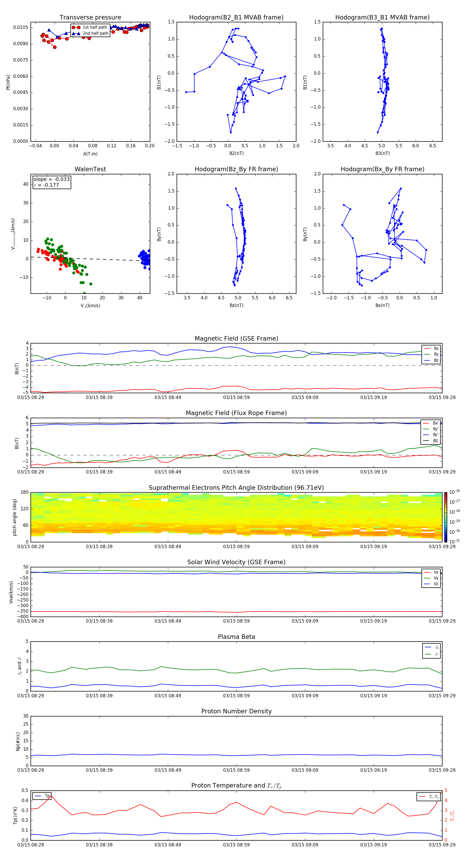Viewport: 473px width, 868px height.
Task: Click the "Tp(10^6K)" y-axis label
Action: pyautogui.click(x=15, y=815)
